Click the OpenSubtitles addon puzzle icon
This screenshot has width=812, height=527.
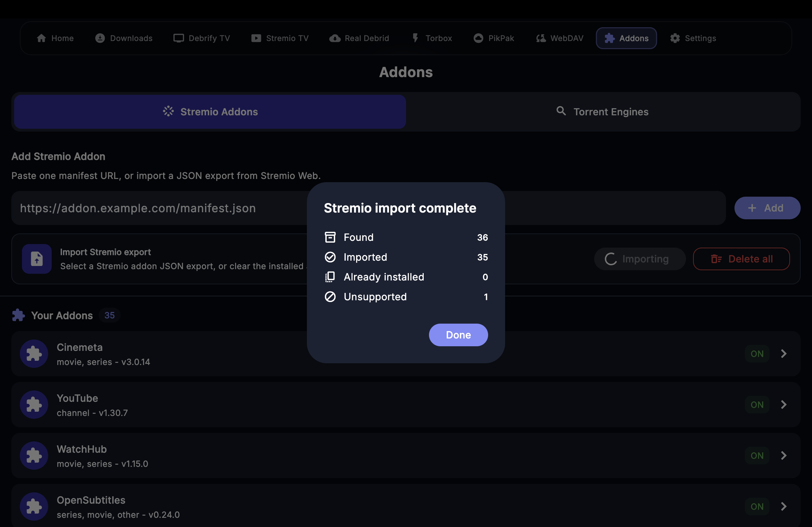click(x=34, y=506)
